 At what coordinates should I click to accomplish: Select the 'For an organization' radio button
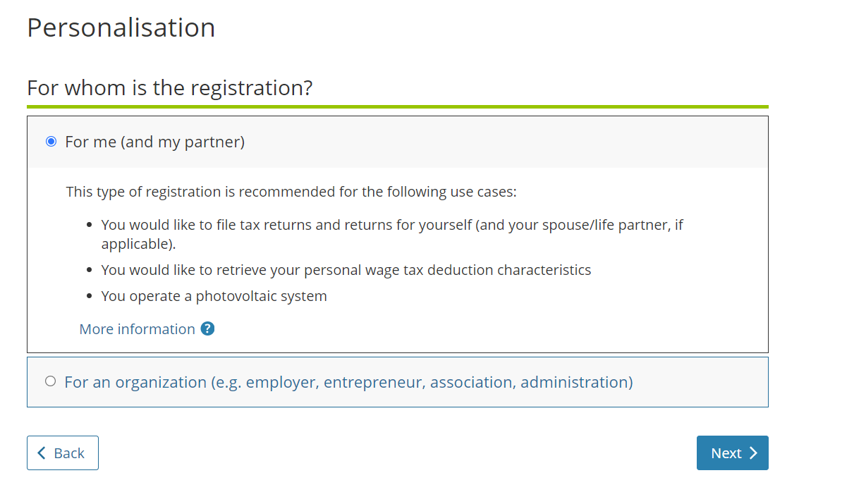(50, 381)
